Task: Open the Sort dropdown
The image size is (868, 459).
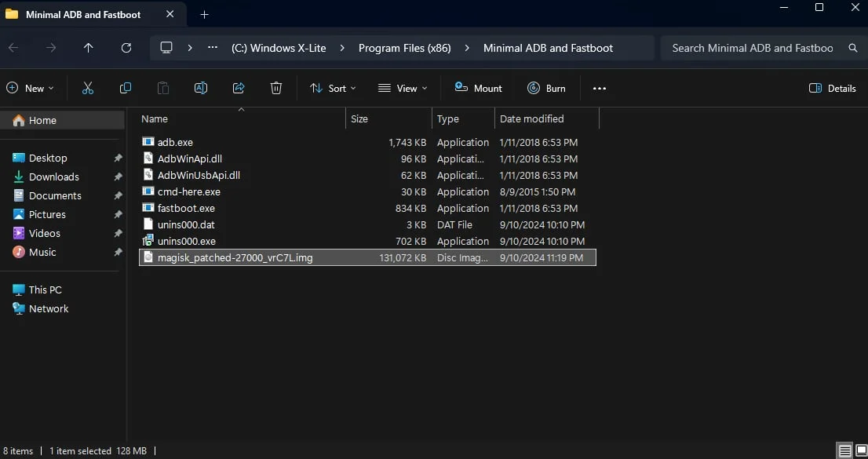Action: [x=334, y=88]
